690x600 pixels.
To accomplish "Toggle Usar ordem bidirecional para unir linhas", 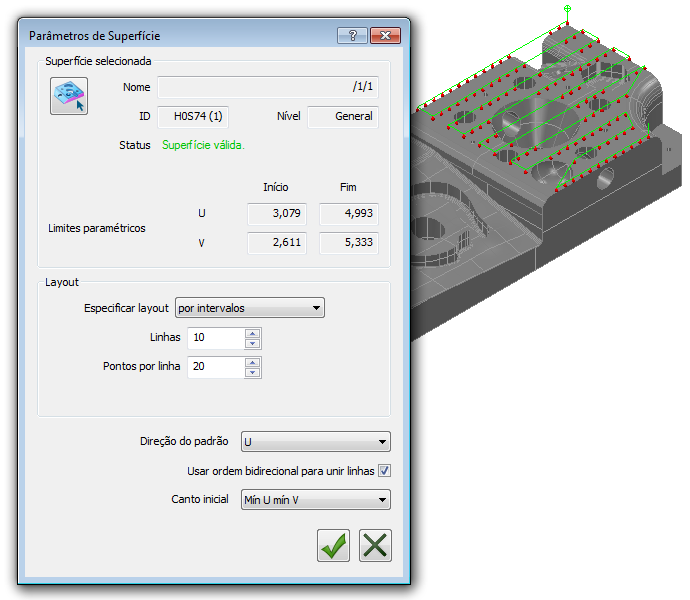I will tap(384, 471).
